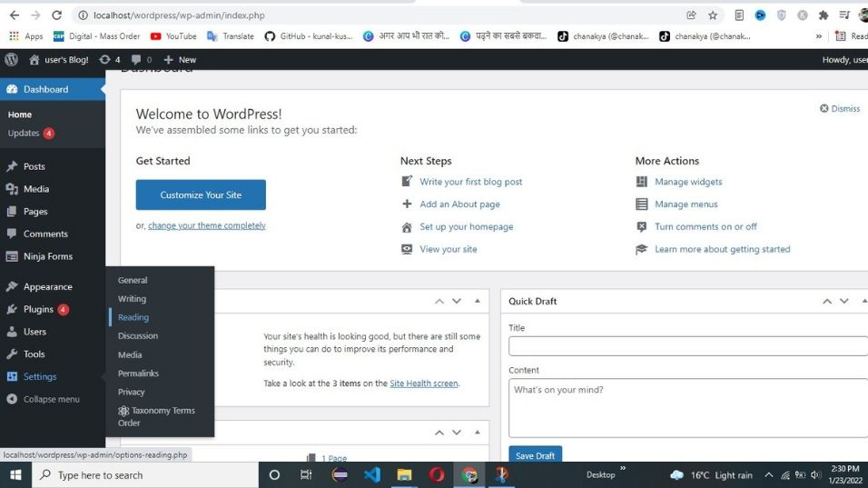Click View your site link
Viewport: 868px width, 488px height.
448,249
